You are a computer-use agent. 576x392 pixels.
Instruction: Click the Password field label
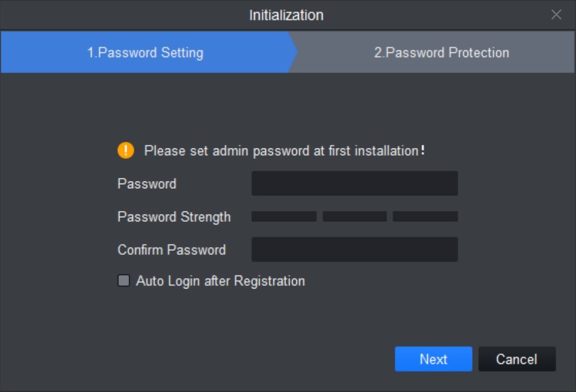tap(147, 184)
